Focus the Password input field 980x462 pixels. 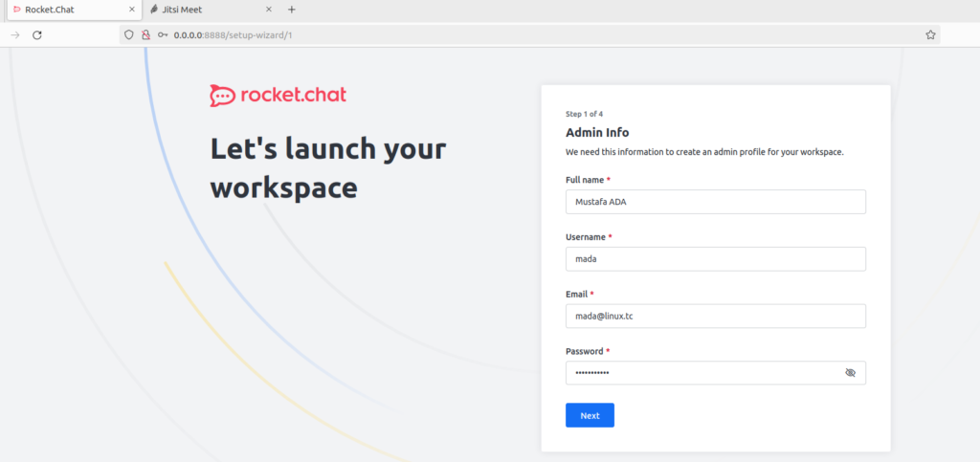[699, 373]
